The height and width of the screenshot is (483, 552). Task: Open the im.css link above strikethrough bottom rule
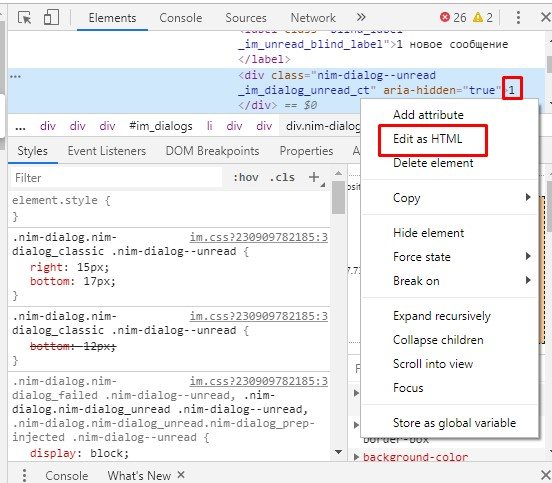[x=259, y=316]
